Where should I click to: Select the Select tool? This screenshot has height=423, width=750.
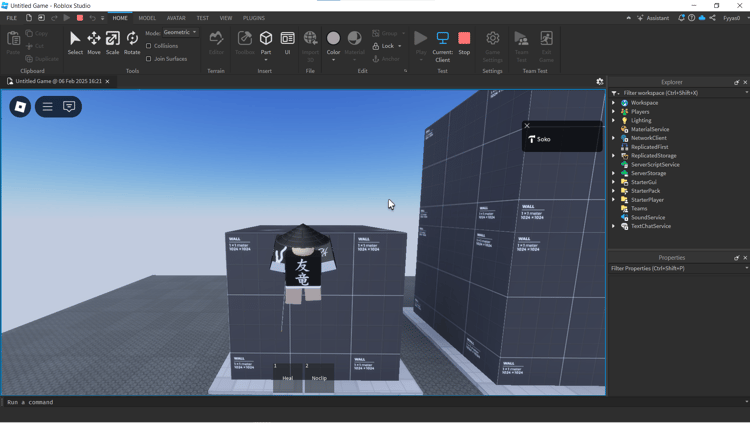click(x=75, y=43)
